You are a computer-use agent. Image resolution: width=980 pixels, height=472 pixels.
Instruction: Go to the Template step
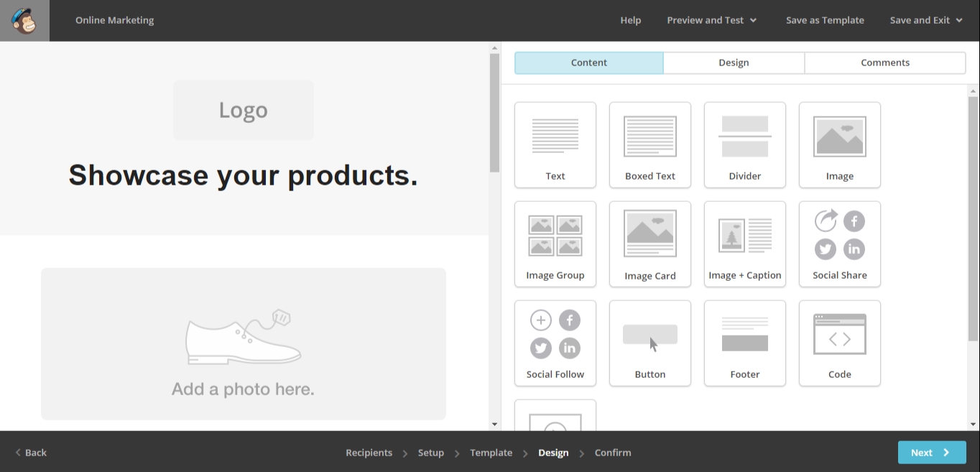pyautogui.click(x=491, y=453)
